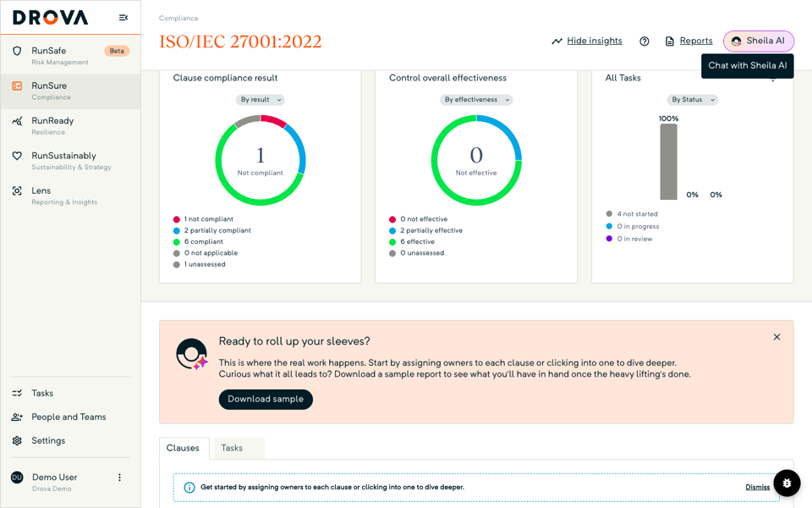Screen dimensions: 812x508
Task: Click the ISO/IEC 27001:2022 page title
Action: (240, 41)
